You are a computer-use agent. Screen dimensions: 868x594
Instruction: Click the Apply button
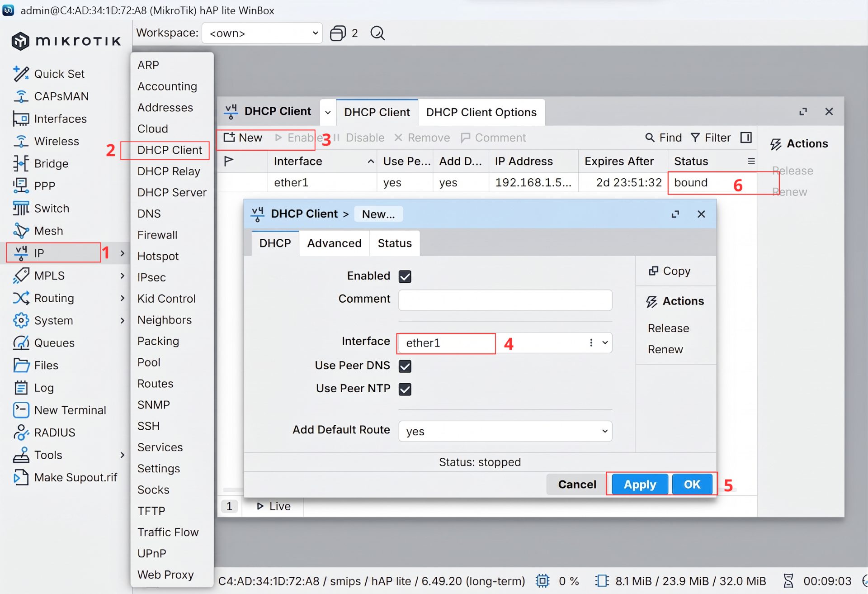pos(640,485)
